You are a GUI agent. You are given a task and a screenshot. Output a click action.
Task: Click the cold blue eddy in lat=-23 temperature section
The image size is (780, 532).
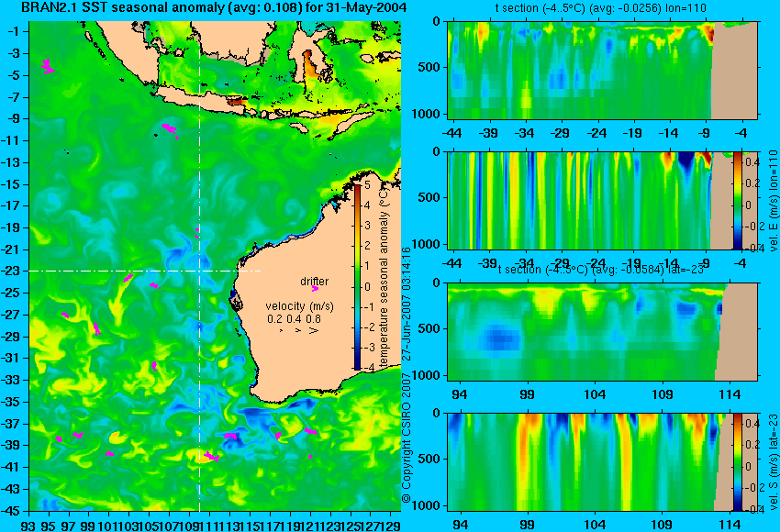(x=499, y=340)
